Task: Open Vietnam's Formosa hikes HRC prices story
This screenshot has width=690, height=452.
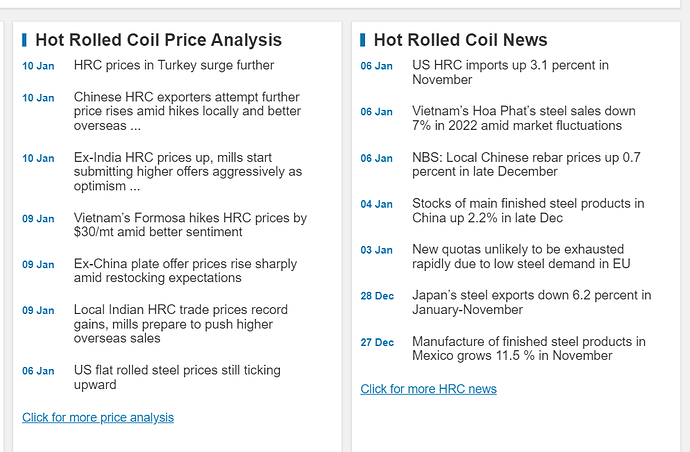Action: click(x=190, y=225)
